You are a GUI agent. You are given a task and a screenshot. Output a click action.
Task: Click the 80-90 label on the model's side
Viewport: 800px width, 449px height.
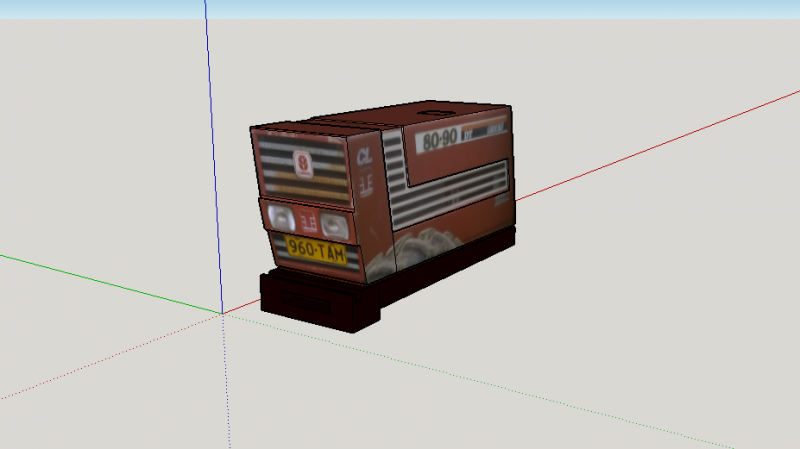click(440, 138)
